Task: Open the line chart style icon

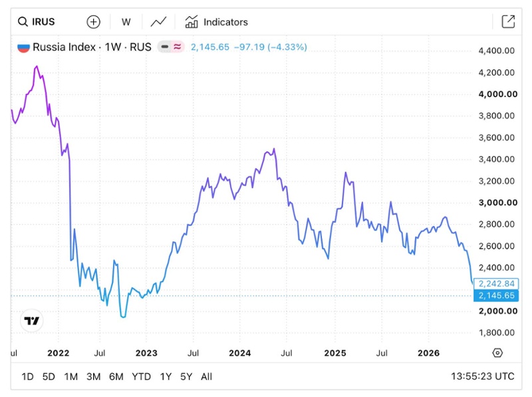Action: pyautogui.click(x=158, y=22)
